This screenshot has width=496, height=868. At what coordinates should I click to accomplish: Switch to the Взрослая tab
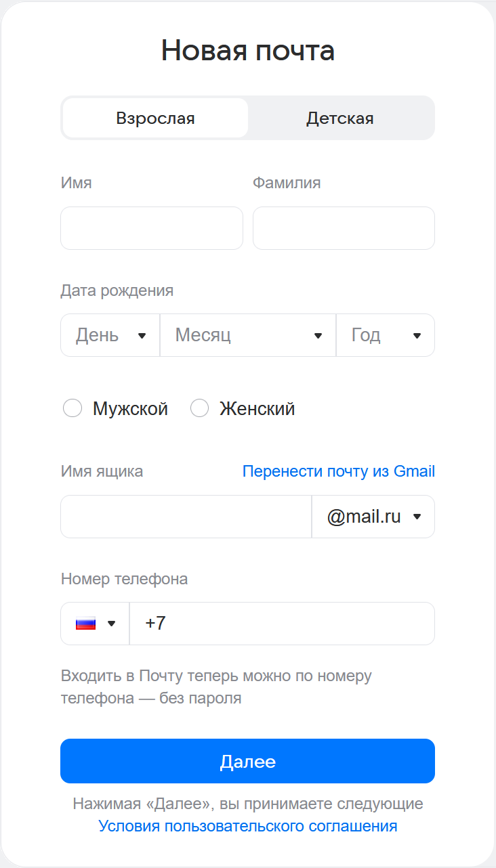coord(155,118)
